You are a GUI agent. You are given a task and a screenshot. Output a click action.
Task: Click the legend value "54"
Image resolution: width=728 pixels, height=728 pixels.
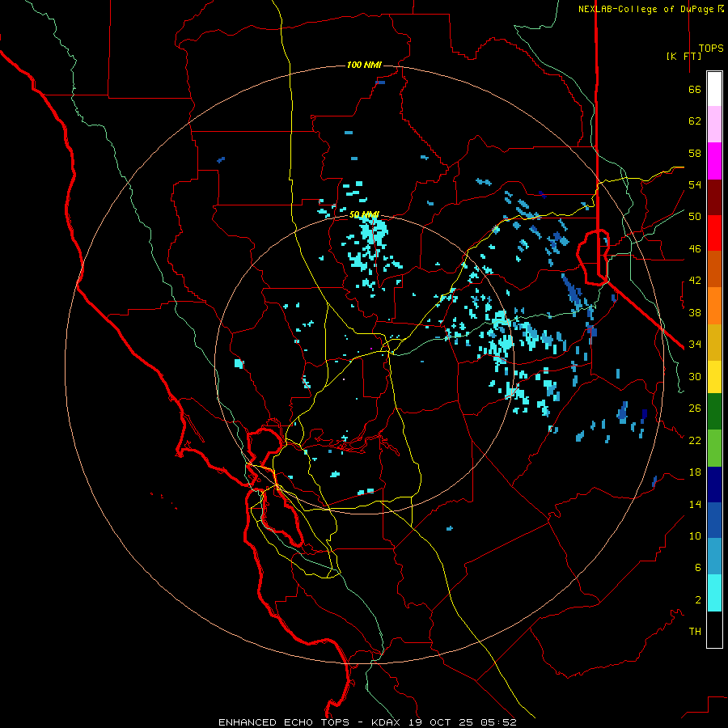pos(695,184)
